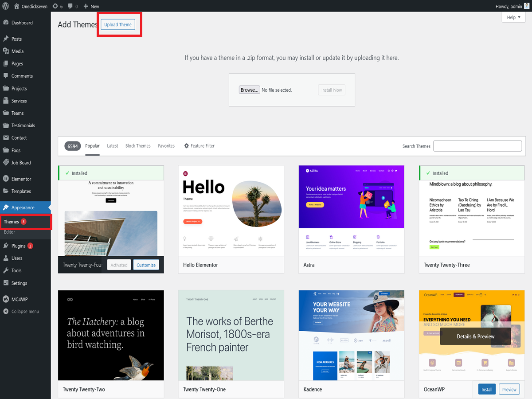The height and width of the screenshot is (399, 532).
Task: Click the Media icon in sidebar
Action: [x=6, y=51]
